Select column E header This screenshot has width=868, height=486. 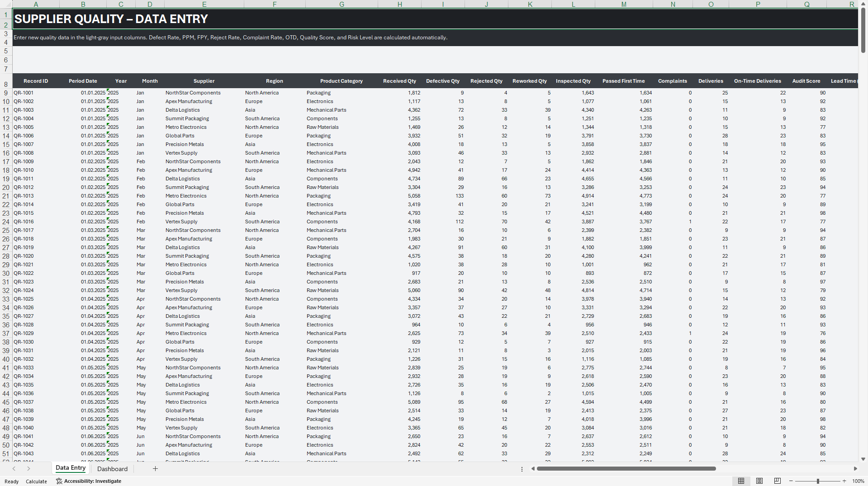(x=204, y=4)
